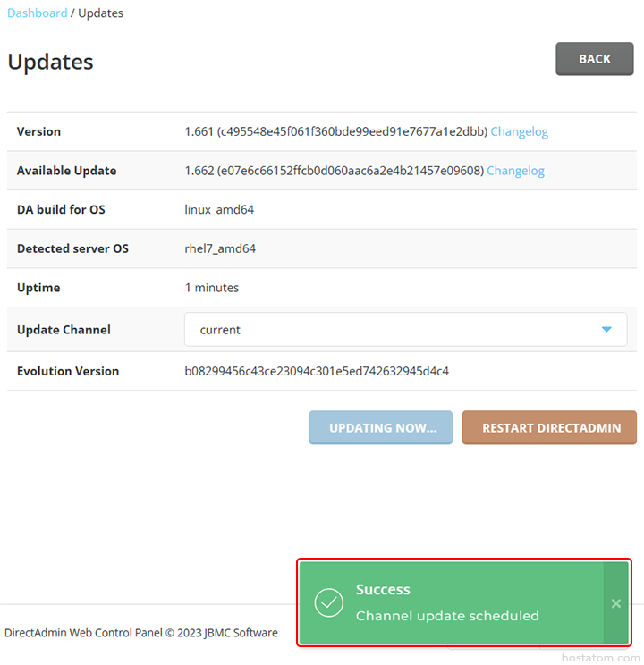Open the Update Channel box showing 'current'
The image size is (644, 665).
[x=394, y=330]
